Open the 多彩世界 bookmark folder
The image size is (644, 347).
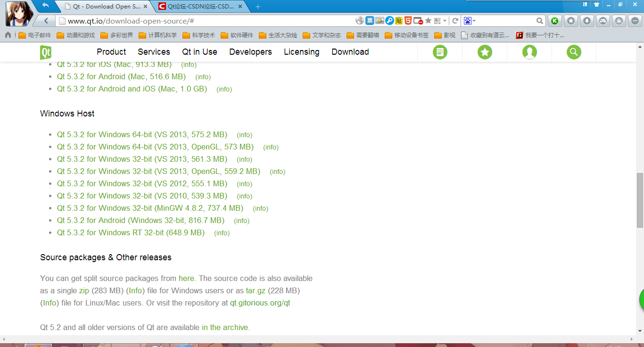[x=116, y=35]
